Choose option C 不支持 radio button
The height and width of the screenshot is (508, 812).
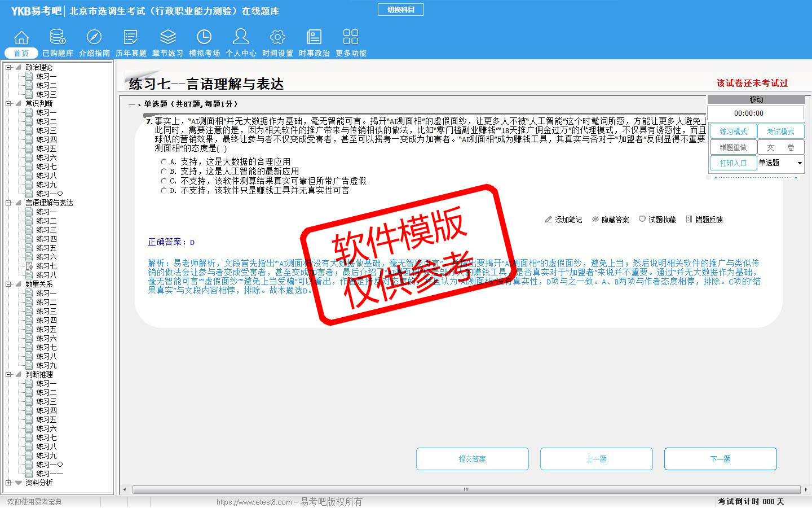164,181
